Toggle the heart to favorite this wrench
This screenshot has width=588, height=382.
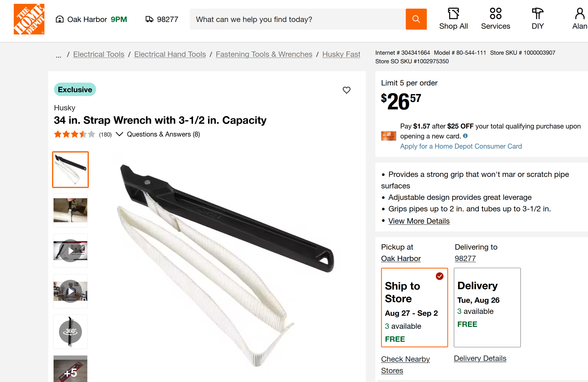click(x=347, y=90)
